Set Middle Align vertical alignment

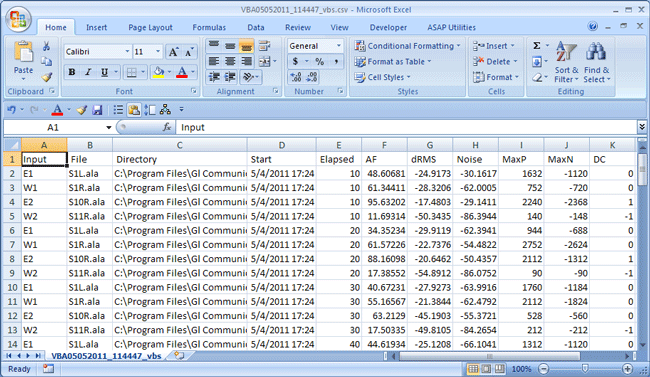click(x=230, y=46)
